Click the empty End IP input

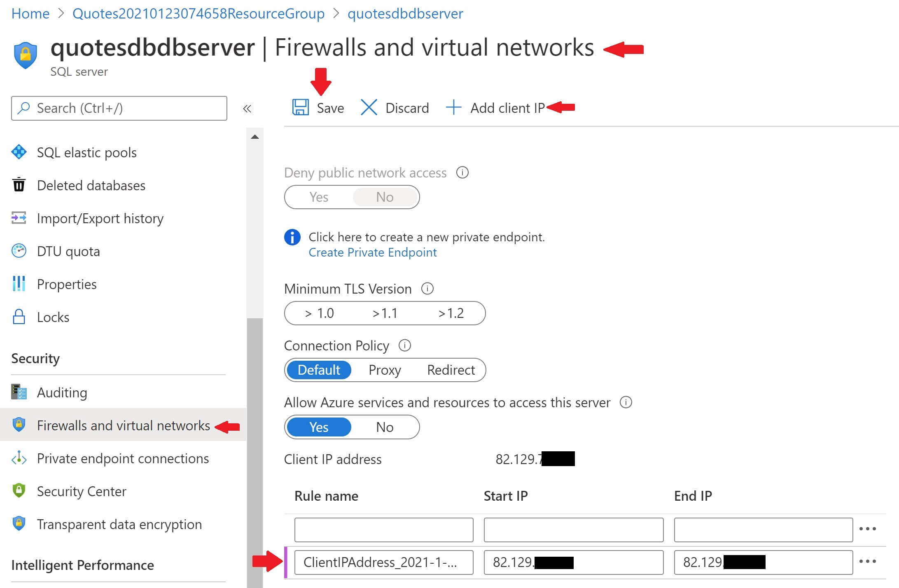764,530
